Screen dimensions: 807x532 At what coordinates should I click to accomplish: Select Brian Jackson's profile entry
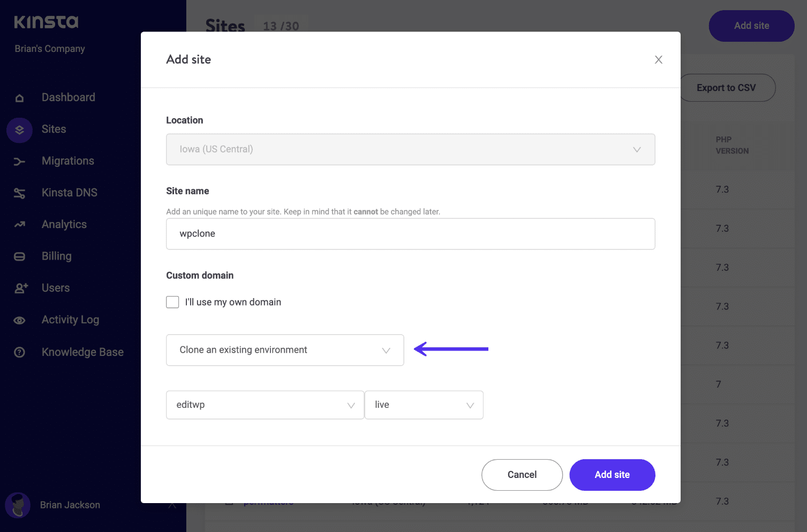(70, 505)
